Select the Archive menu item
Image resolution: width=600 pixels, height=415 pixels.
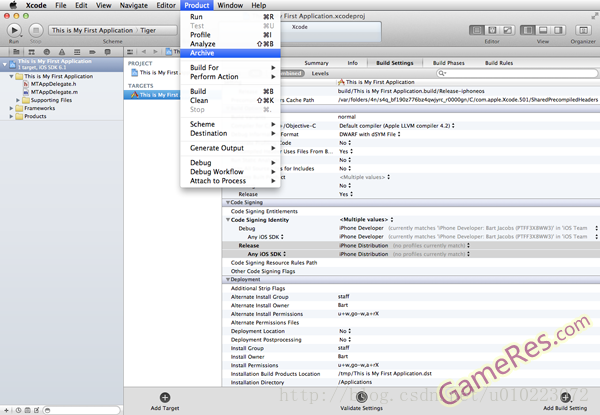[x=230, y=53]
